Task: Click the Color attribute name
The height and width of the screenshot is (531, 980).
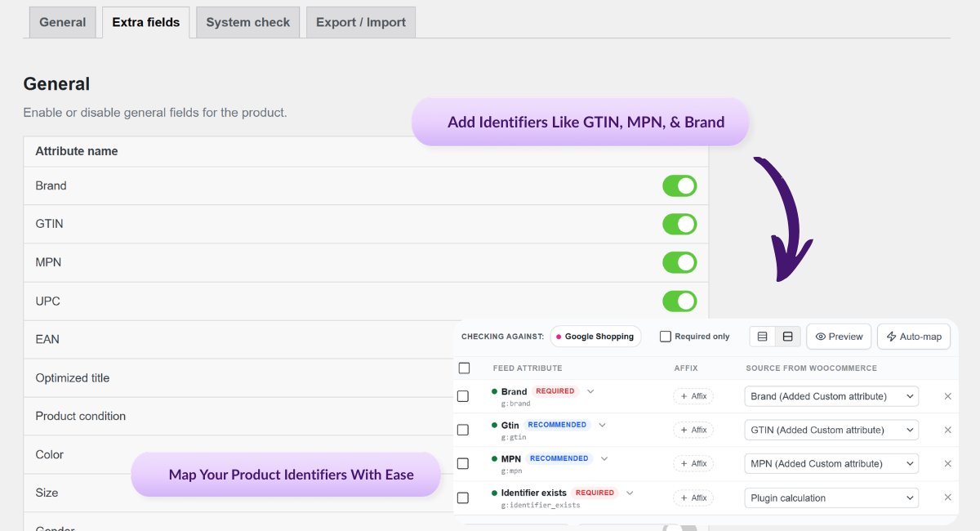Action: [x=49, y=454]
